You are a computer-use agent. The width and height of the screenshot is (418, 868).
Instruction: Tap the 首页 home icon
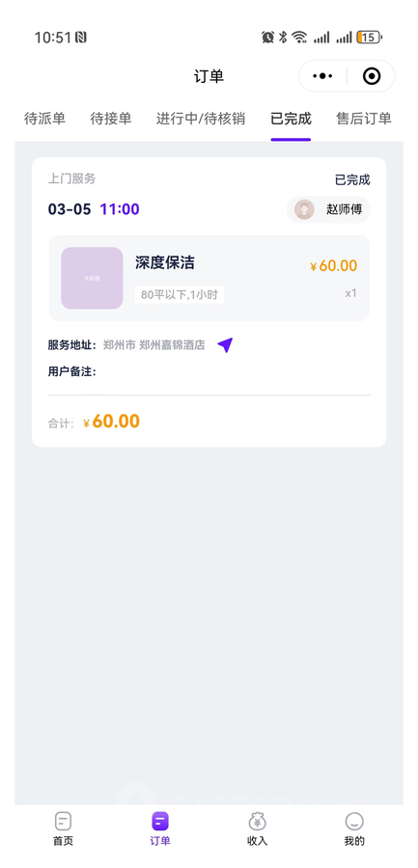point(63,821)
